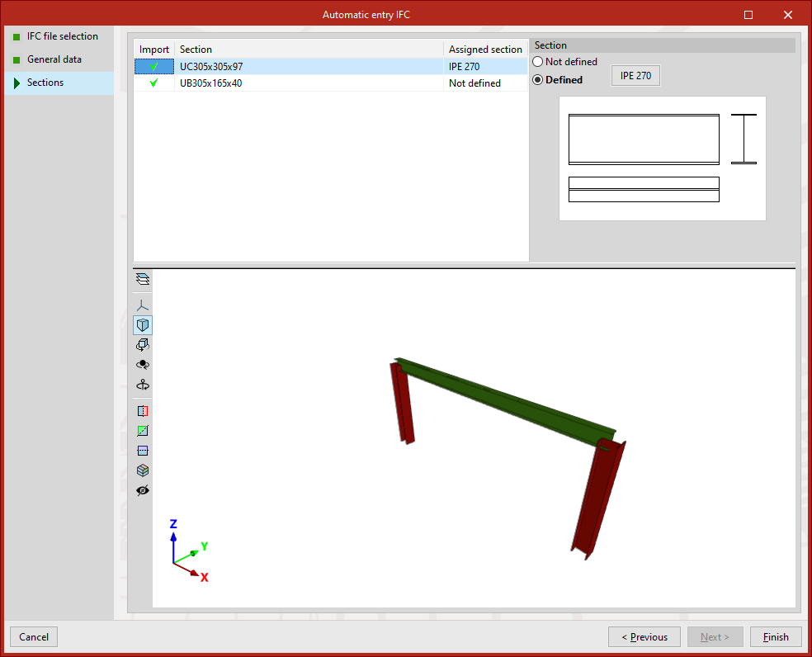
Task: Select the UC305x305x97 section row
Action: click(x=331, y=66)
